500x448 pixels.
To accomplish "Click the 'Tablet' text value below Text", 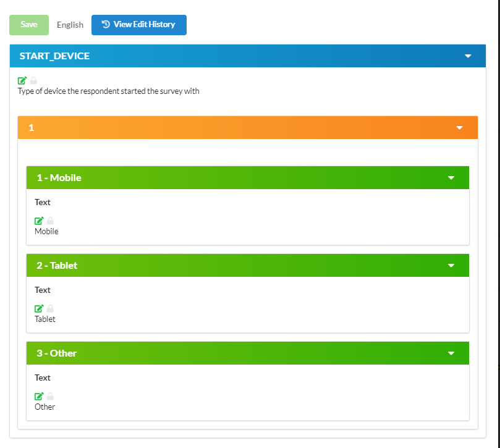I will pyautogui.click(x=45, y=319).
